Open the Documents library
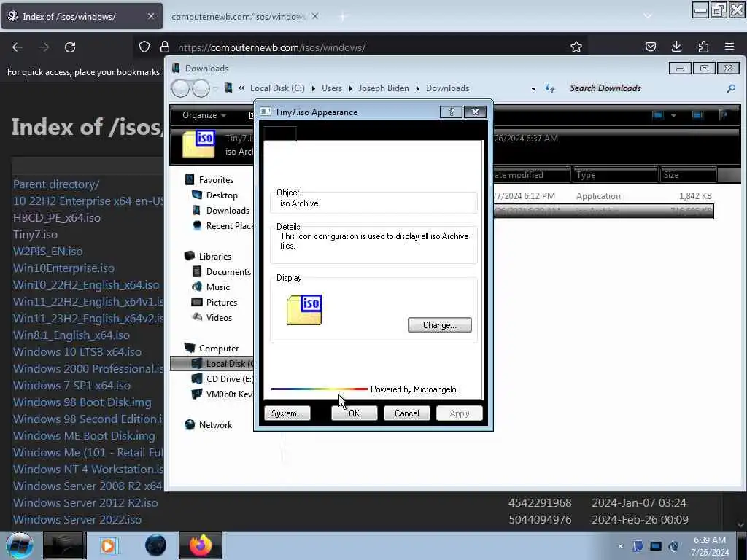Image resolution: width=747 pixels, height=560 pixels. coord(228,271)
